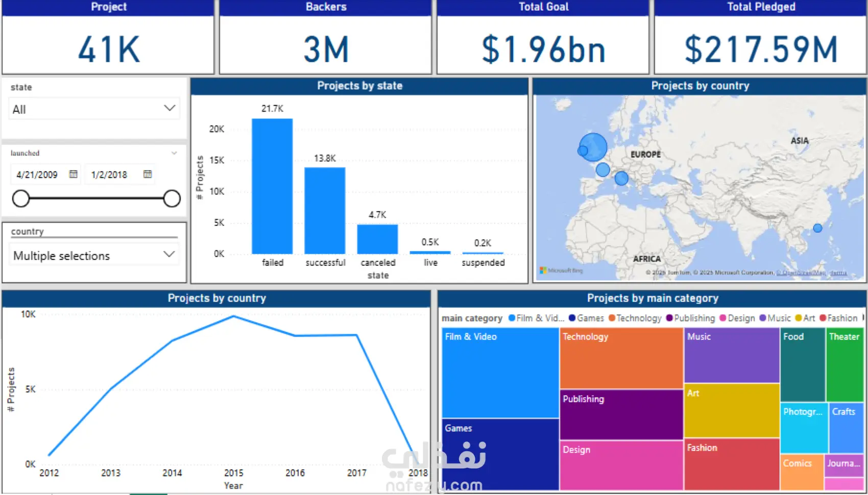Click the right handle of the launched date slider

172,199
